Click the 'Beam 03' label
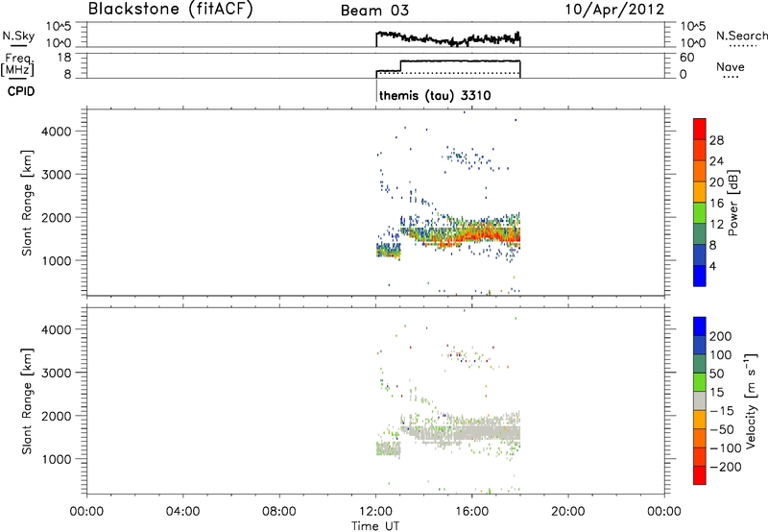The width and height of the screenshot is (768, 532). [374, 11]
